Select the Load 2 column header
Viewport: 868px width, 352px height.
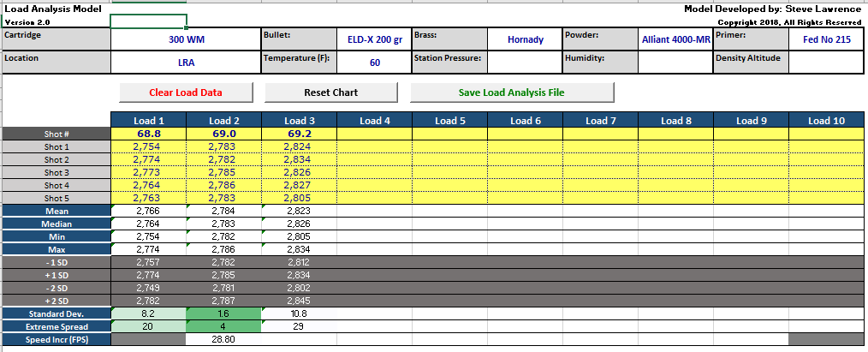click(224, 120)
